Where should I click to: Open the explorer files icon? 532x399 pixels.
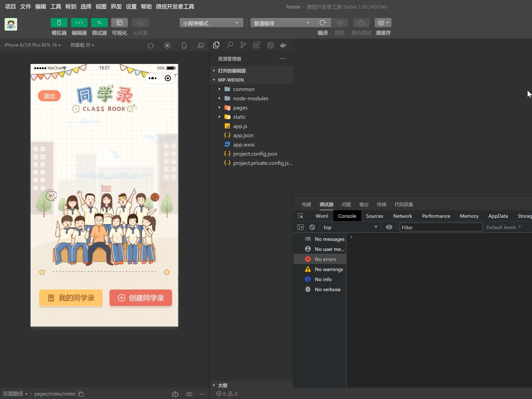(x=216, y=45)
